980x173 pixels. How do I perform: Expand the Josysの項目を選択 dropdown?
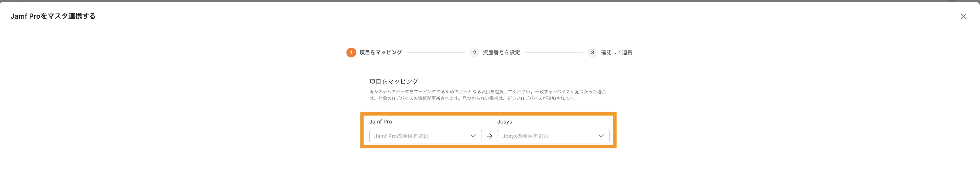coord(548,136)
